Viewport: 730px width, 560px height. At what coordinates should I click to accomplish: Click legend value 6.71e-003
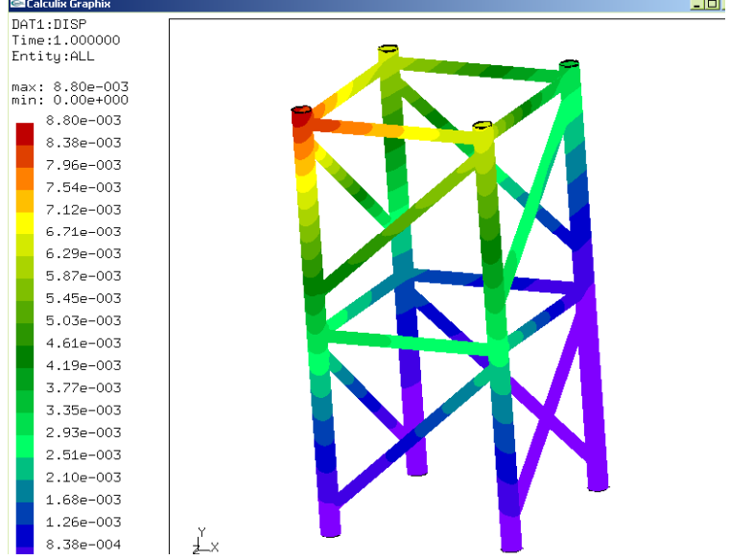click(83, 231)
